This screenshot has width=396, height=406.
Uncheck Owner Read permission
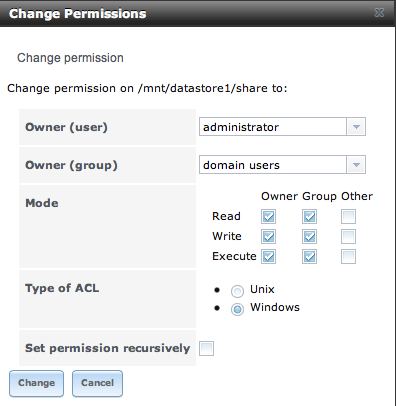point(268,217)
